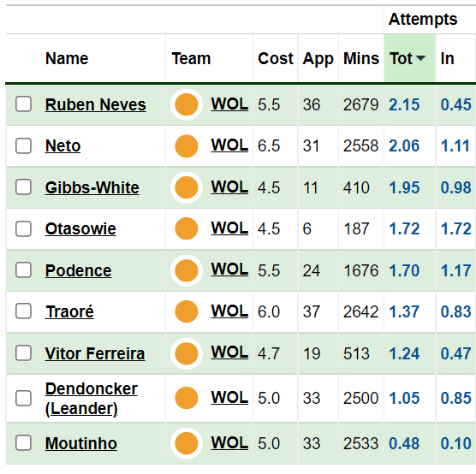
Task: Click the team badge in Gibbs-White row
Action: (x=187, y=187)
